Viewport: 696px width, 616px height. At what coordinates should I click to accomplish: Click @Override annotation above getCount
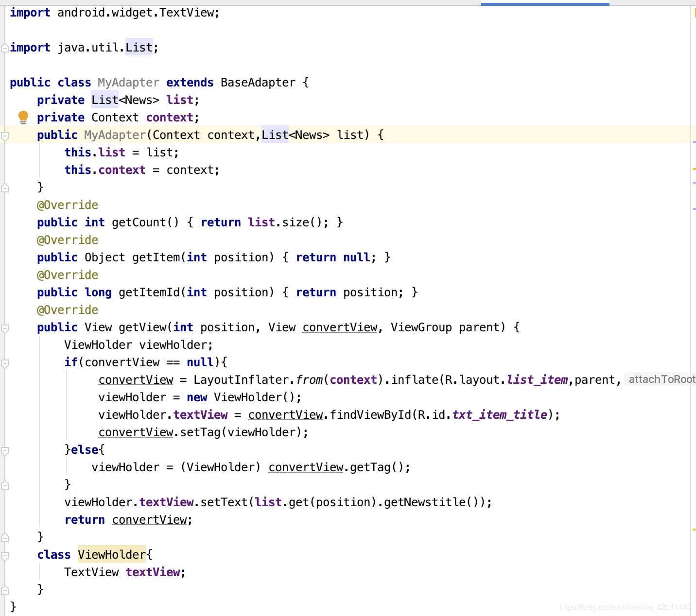[68, 205]
